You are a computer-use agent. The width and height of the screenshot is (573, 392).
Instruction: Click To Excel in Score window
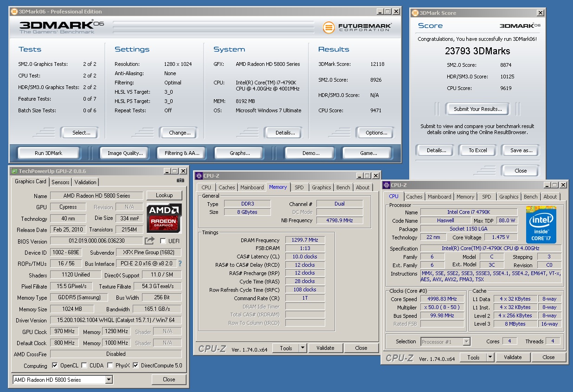pos(477,150)
